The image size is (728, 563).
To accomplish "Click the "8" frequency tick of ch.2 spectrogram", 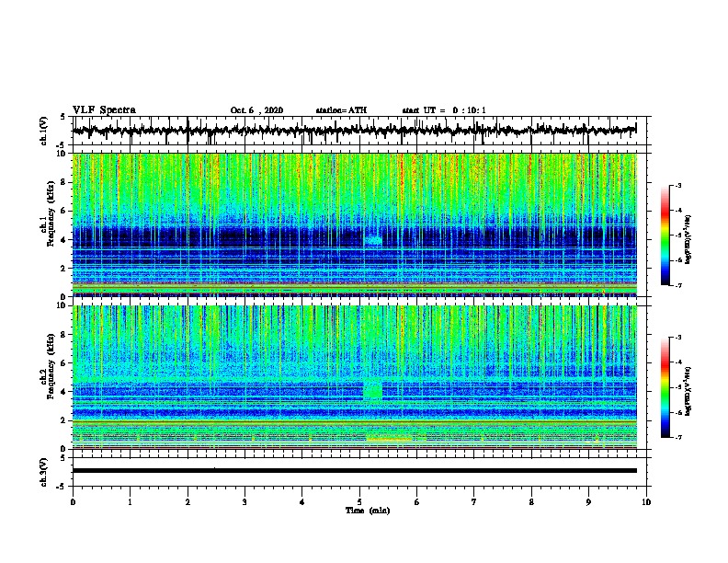I will (64, 335).
